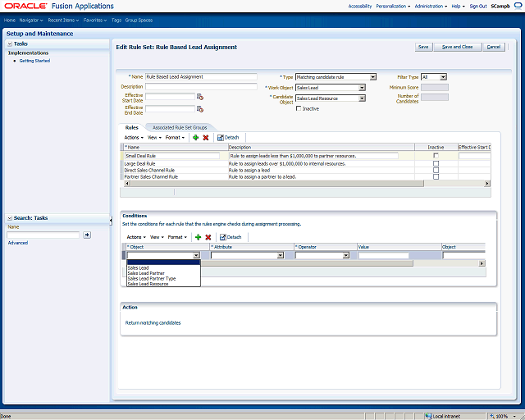Open the Format menu in Rules toolbar
Image resolution: width=525 pixels, height=420 pixels.
tap(175, 137)
